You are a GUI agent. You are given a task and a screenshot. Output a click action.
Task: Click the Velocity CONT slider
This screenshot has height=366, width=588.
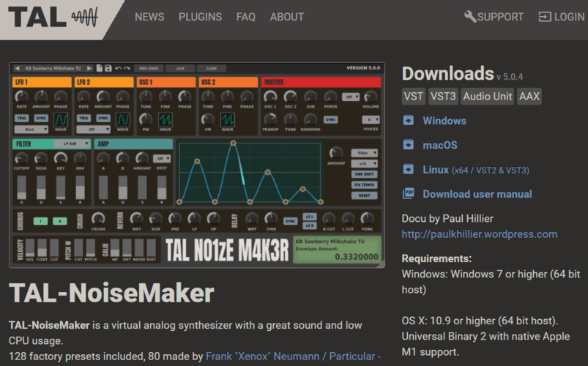click(42, 248)
